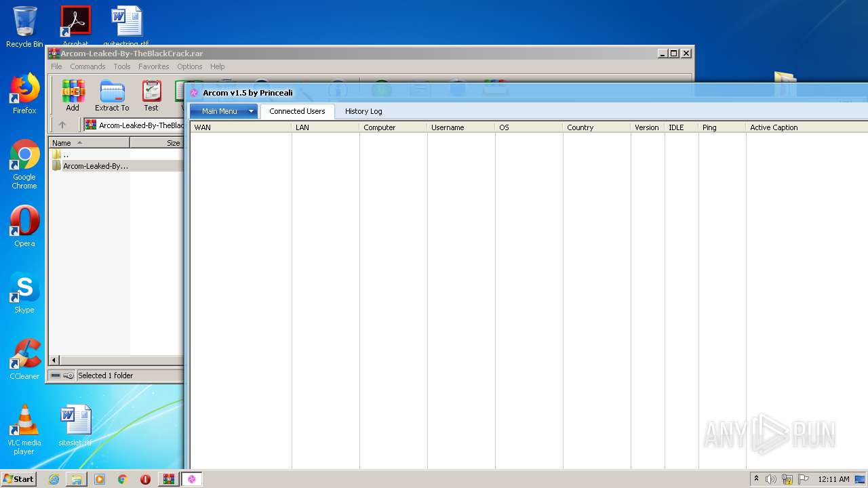
Task: Click the Opera taskbar icon
Action: [x=145, y=479]
